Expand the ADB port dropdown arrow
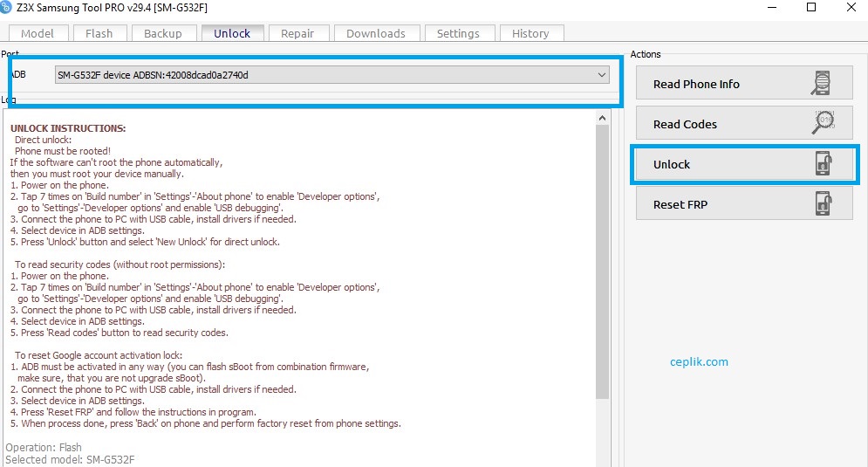This screenshot has height=467, width=868. [x=602, y=75]
